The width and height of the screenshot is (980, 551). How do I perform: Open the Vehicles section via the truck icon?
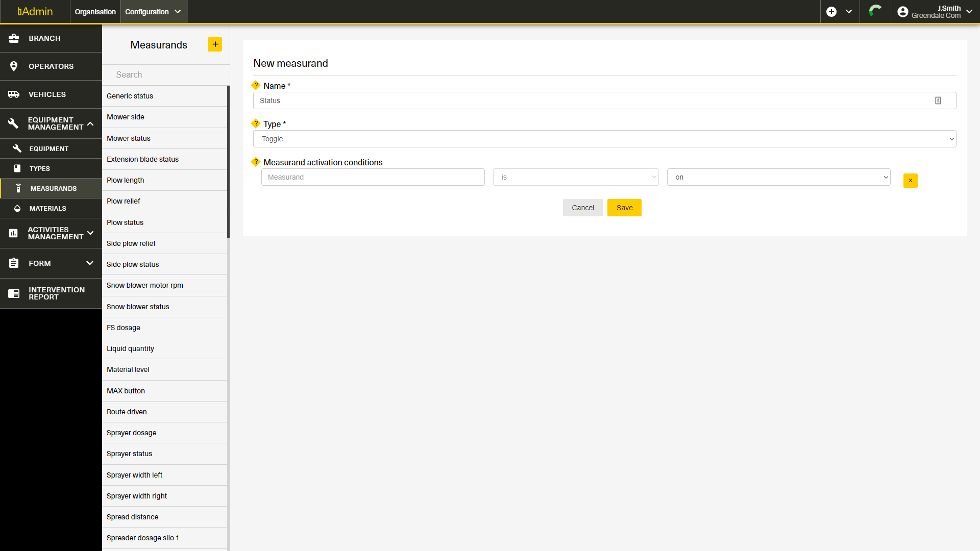[14, 94]
